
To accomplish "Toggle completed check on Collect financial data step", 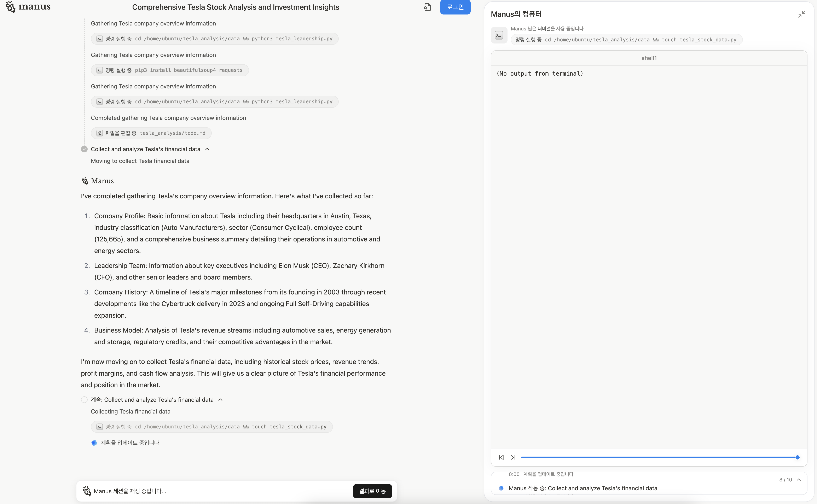I will click(x=84, y=149).
